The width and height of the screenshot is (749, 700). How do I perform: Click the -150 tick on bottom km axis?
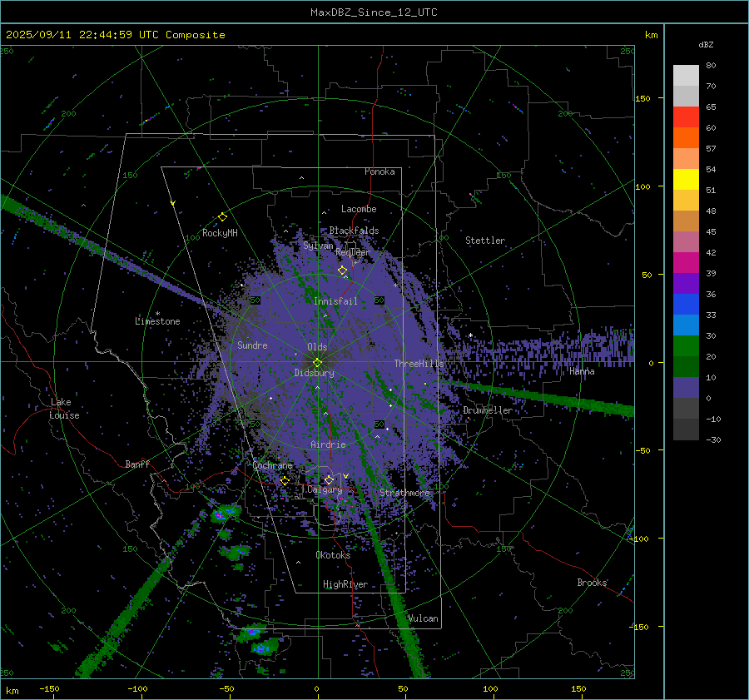49,688
